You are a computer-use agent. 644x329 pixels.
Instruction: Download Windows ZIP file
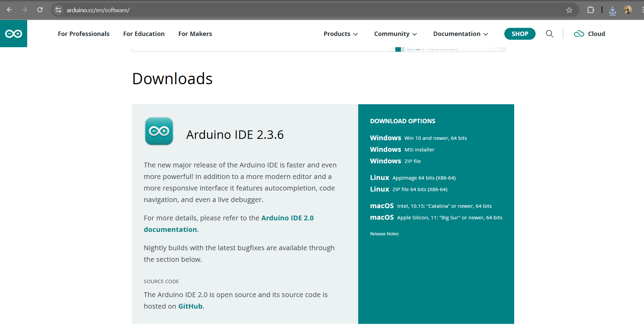click(x=395, y=161)
